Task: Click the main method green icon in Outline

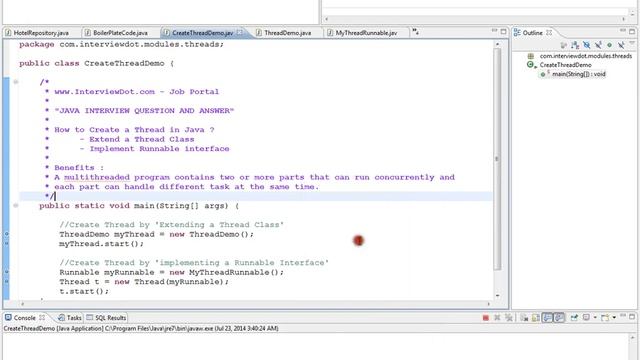Action: coord(543,74)
